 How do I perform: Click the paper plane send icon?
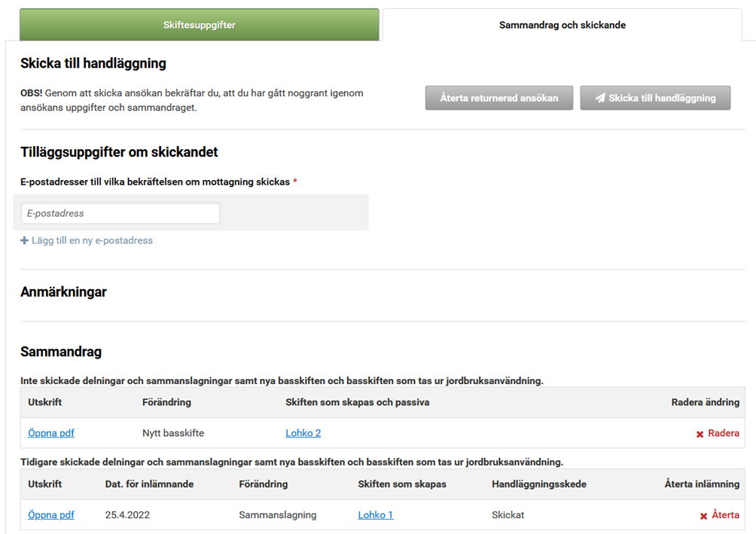pyautogui.click(x=600, y=99)
